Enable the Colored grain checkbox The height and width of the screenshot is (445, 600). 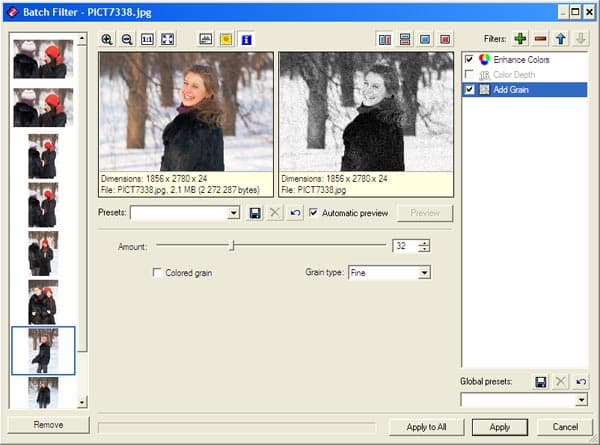point(157,272)
